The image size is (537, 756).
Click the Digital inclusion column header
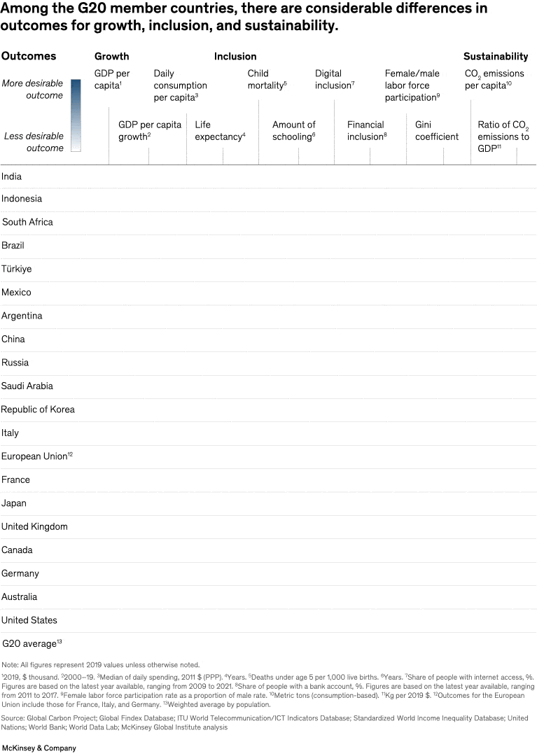click(335, 79)
